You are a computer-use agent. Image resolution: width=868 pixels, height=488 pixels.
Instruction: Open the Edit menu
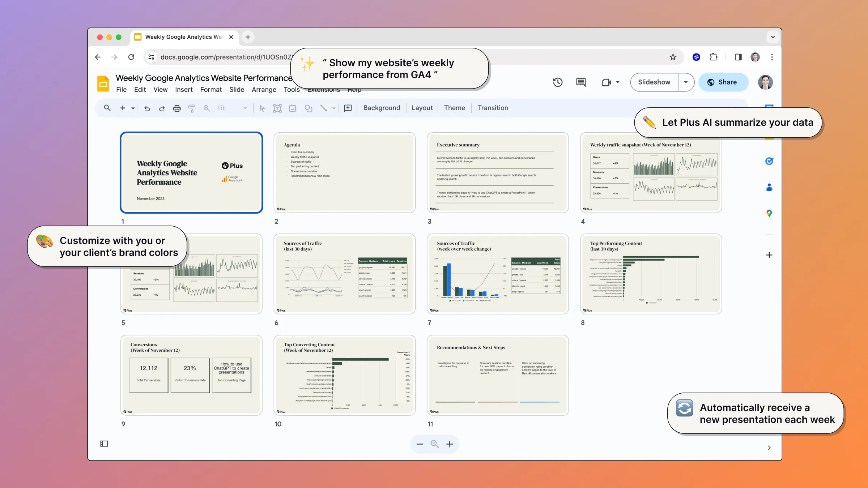[140, 90]
